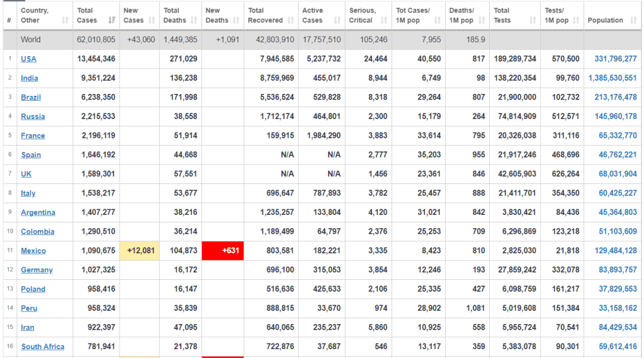Click the Deaths/1M pop sort icon
The width and height of the screenshot is (644, 358).
tap(481, 21)
